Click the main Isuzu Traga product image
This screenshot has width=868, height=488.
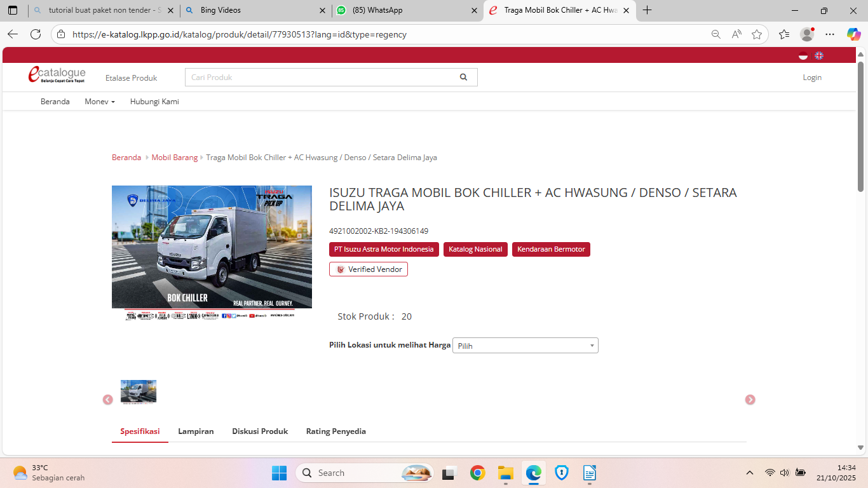pos(212,253)
